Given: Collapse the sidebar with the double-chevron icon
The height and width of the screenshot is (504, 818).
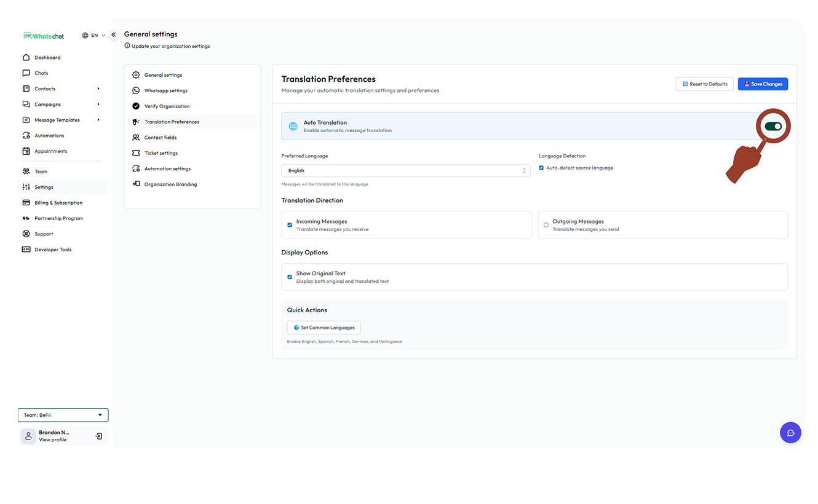Looking at the screenshot, I should coord(114,35).
